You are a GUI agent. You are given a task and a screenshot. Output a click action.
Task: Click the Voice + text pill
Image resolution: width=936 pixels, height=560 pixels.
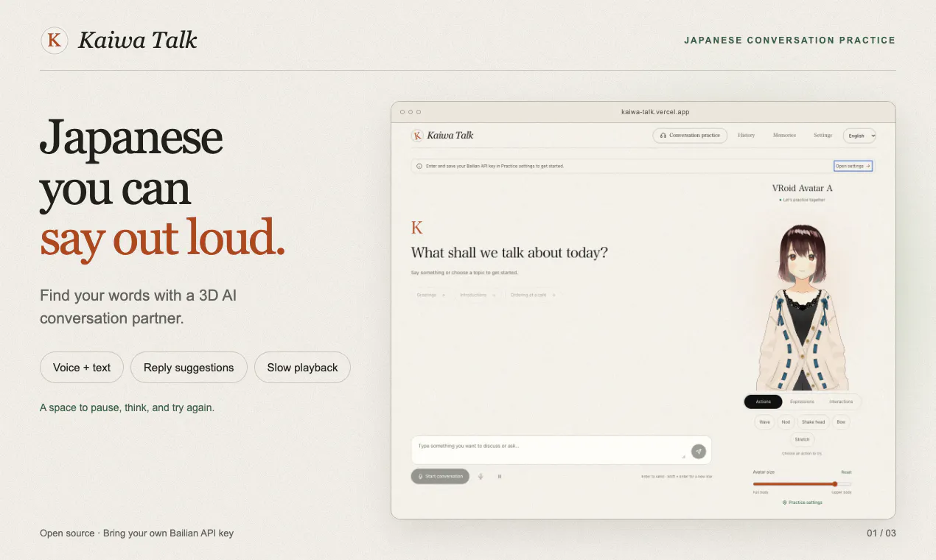click(x=82, y=368)
